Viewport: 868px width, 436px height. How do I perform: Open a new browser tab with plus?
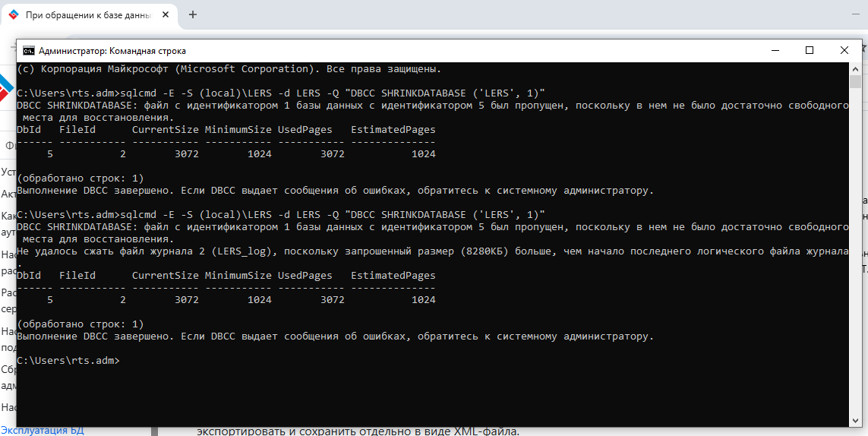193,14
